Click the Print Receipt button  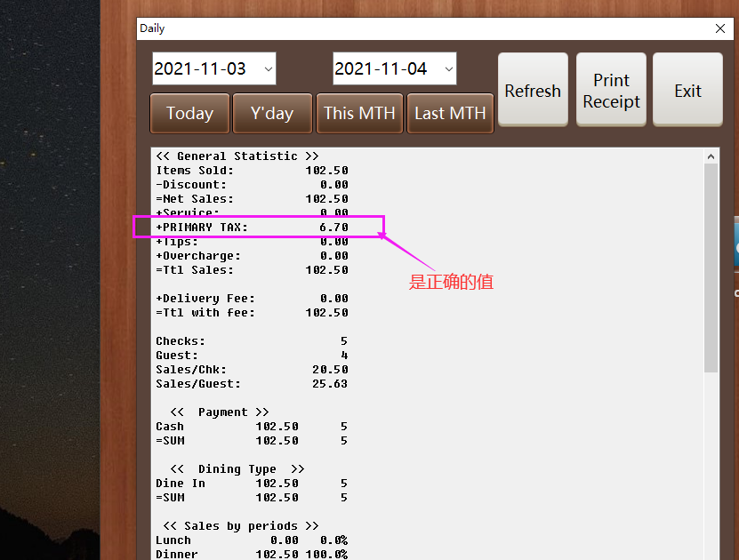click(611, 90)
